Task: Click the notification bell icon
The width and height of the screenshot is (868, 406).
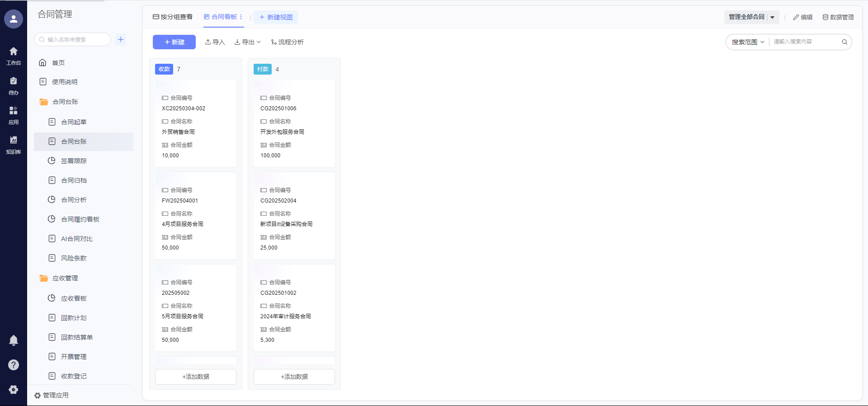Action: tap(14, 340)
